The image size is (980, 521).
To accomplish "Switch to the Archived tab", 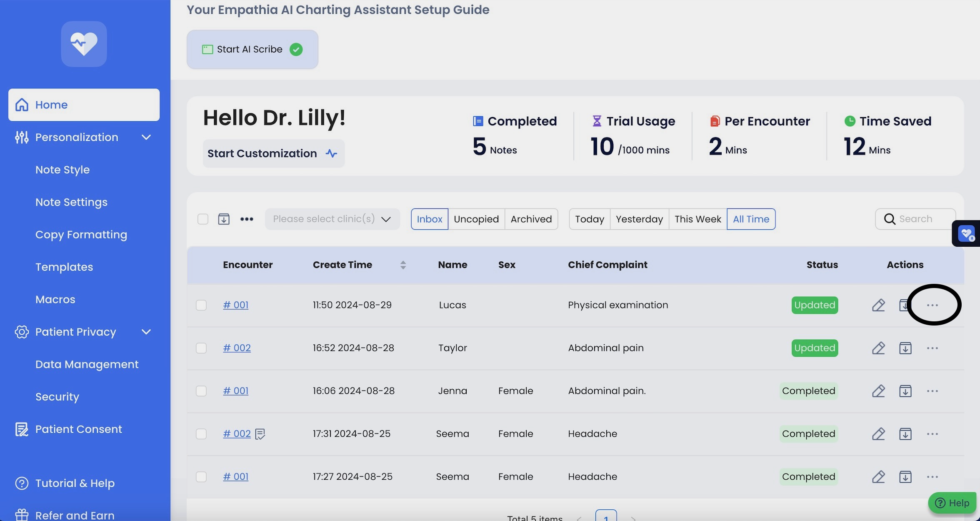I will (531, 219).
